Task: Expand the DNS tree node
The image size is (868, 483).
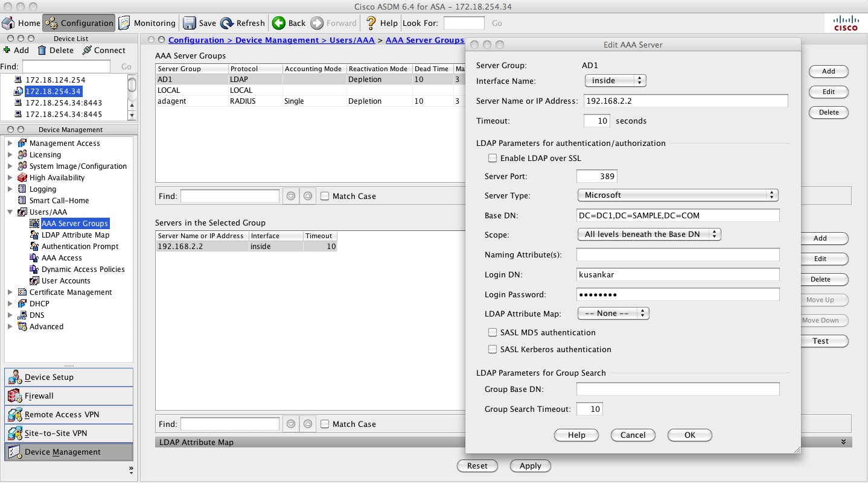Action: pyautogui.click(x=10, y=315)
